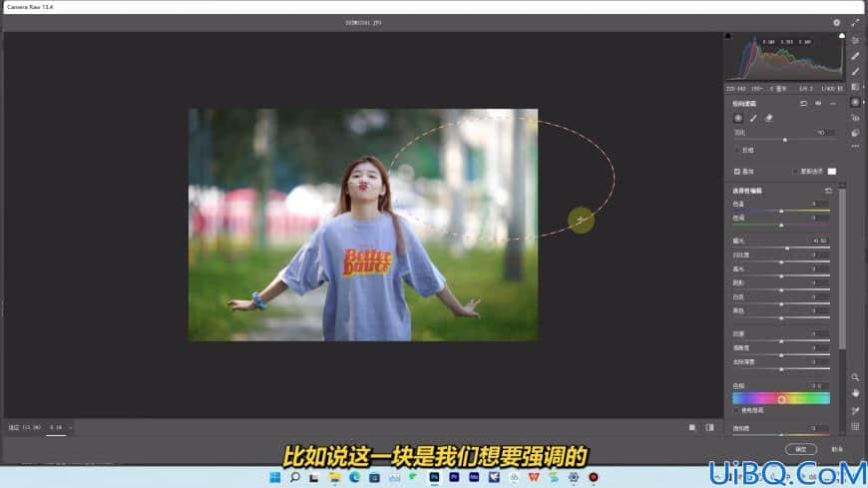The width and height of the screenshot is (868, 488).
Task: Reset radial filter with the panel reset icon
Action: click(803, 104)
